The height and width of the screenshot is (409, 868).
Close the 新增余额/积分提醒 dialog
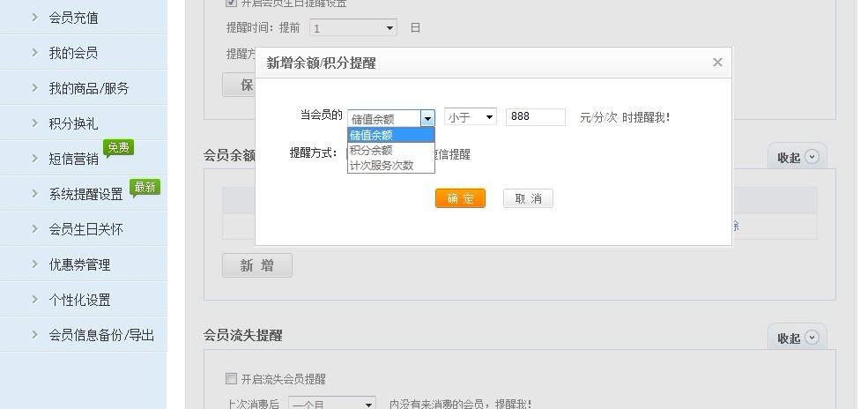(717, 62)
